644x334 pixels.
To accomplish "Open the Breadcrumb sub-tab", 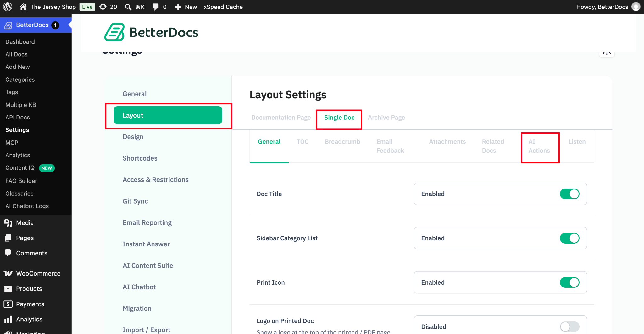I will [x=342, y=142].
